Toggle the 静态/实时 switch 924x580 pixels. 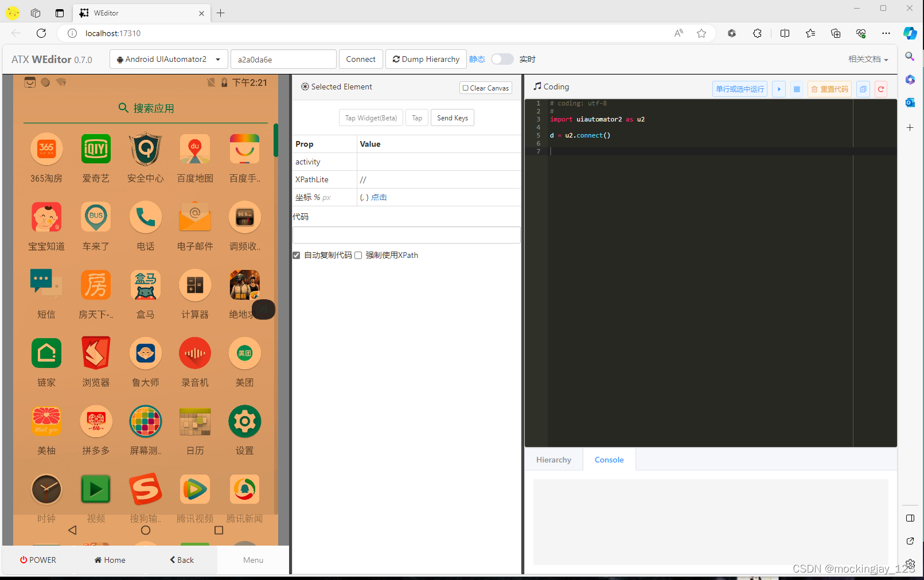[502, 59]
